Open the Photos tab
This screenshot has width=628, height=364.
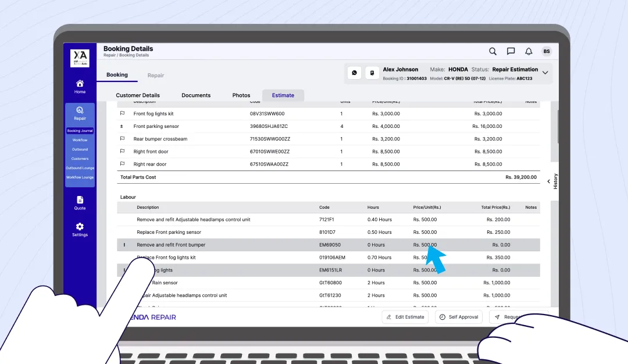[241, 95]
